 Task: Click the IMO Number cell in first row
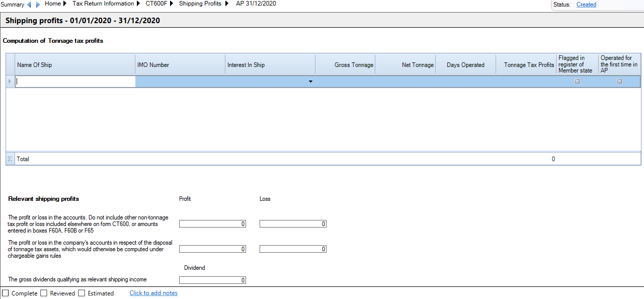click(180, 81)
